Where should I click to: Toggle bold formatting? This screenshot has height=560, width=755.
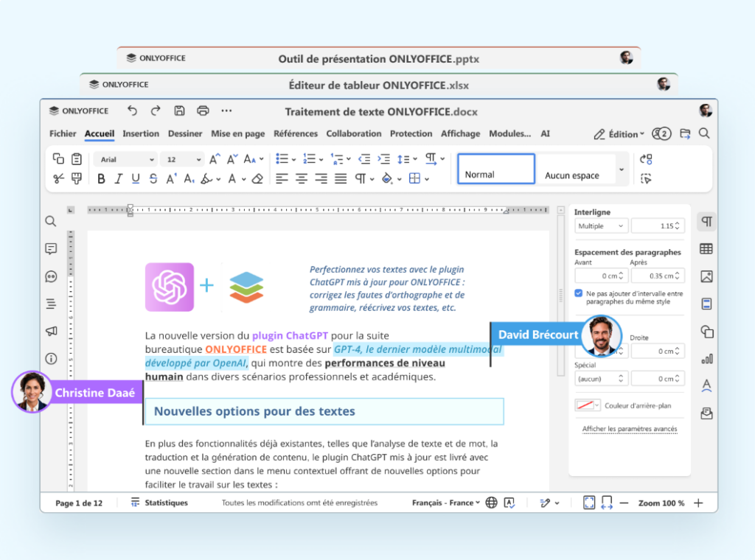point(101,178)
